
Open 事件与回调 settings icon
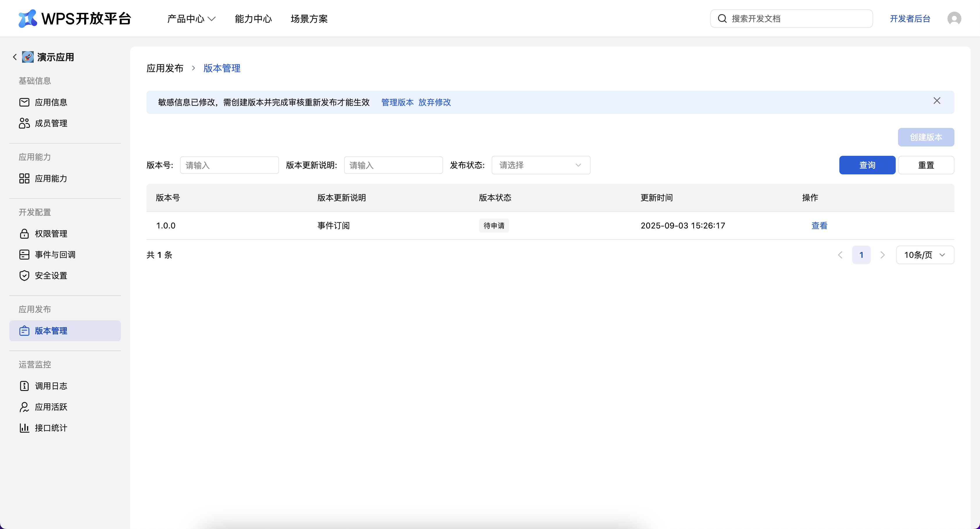pos(24,255)
